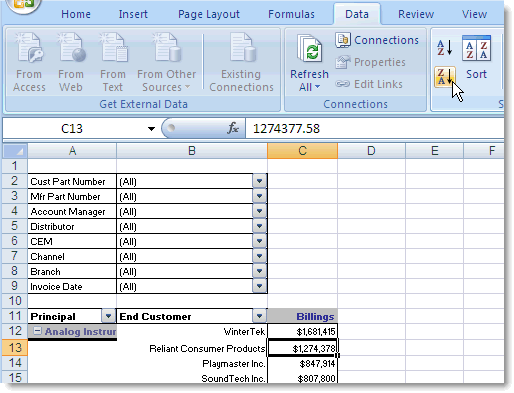Select column D header
This screenshot has height=393, width=514.
[x=371, y=151]
